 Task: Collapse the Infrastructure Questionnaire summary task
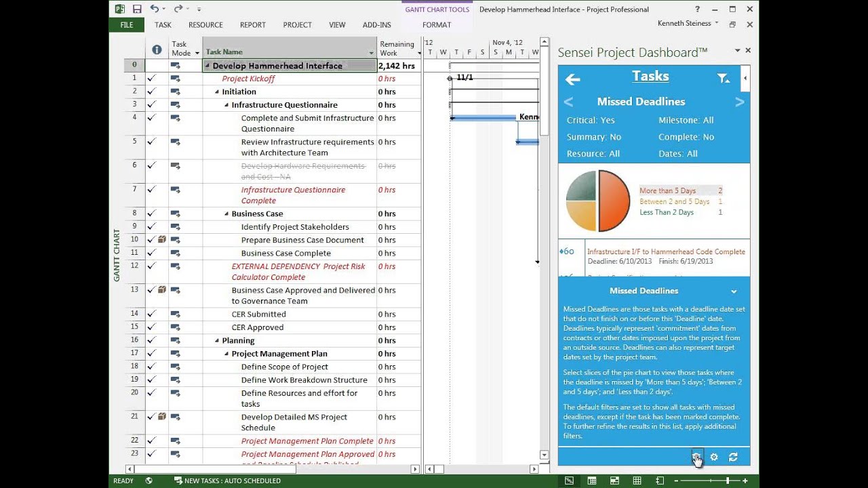pyautogui.click(x=226, y=105)
